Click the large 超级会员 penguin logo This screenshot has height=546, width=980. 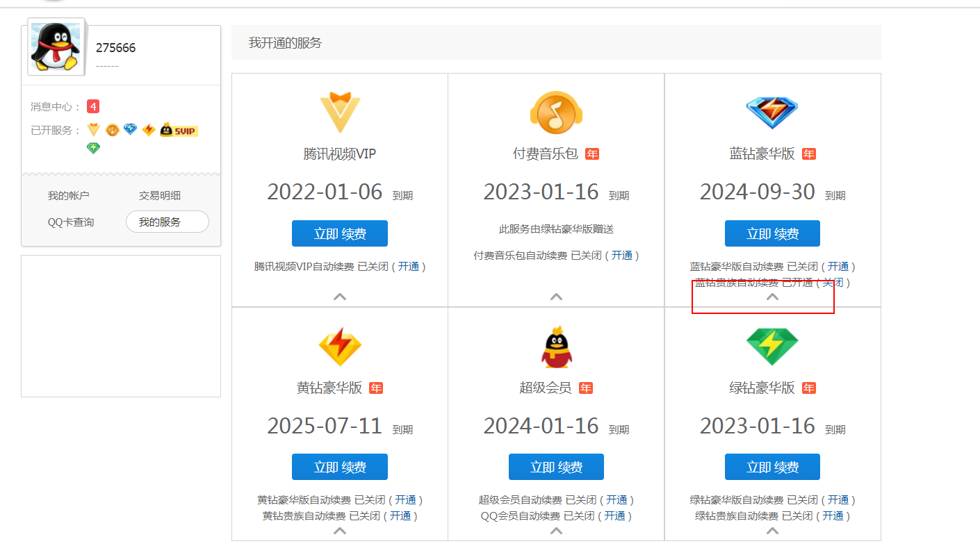(556, 347)
